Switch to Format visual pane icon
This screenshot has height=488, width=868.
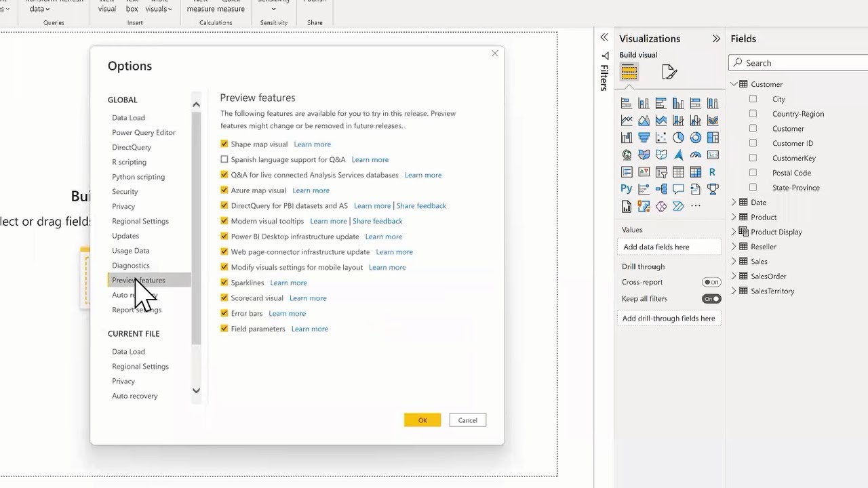(669, 72)
